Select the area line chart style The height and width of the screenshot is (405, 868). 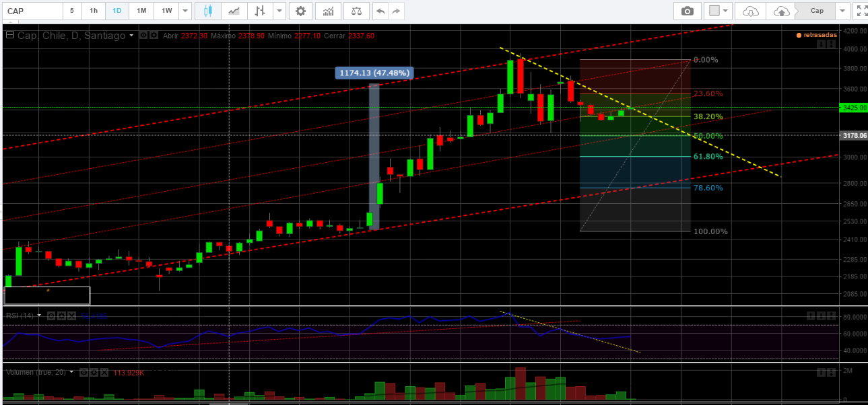pyautogui.click(x=234, y=11)
